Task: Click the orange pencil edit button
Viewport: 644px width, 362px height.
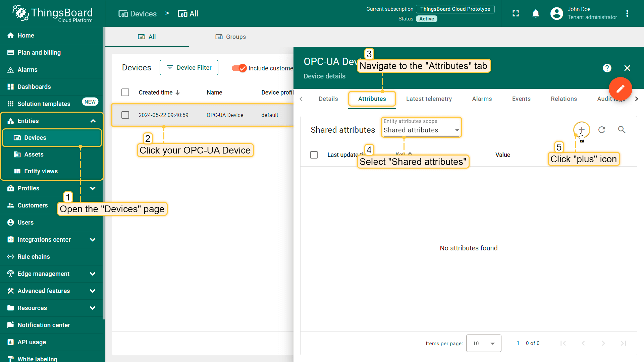Action: click(x=620, y=88)
